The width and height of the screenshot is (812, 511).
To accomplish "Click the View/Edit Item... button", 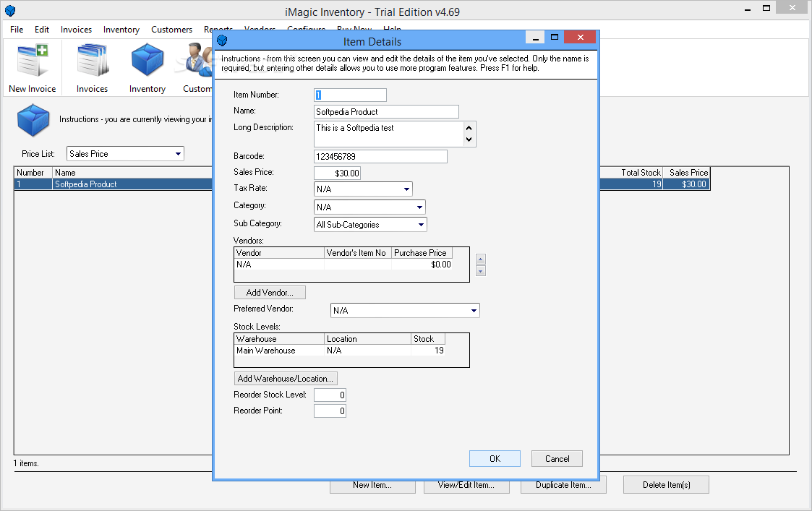I will click(x=466, y=486).
